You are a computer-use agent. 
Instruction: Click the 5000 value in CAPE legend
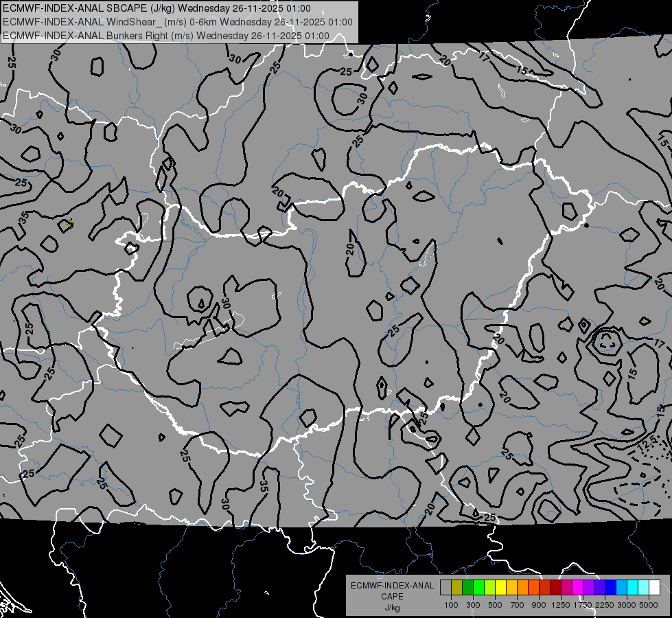649,605
